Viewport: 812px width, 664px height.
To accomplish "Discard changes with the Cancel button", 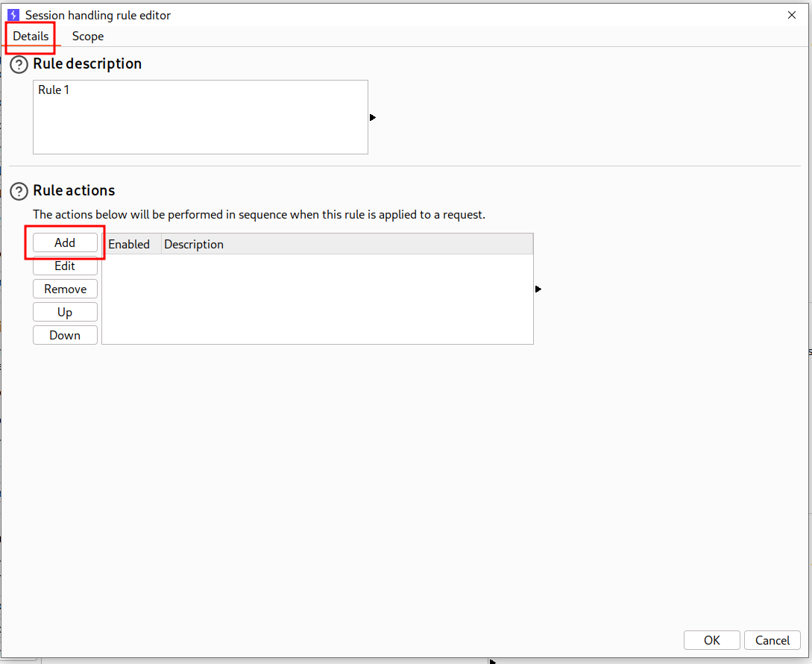I will [x=772, y=640].
